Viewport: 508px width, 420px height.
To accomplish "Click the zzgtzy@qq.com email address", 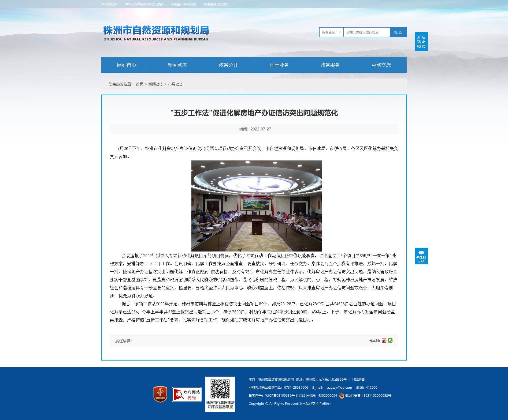I will click(340, 388).
